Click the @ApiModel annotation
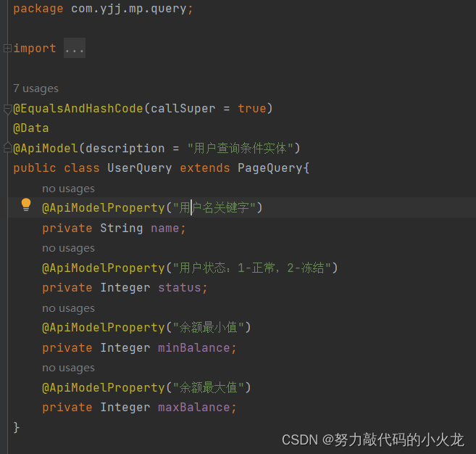This screenshot has width=476, height=454. click(x=45, y=148)
